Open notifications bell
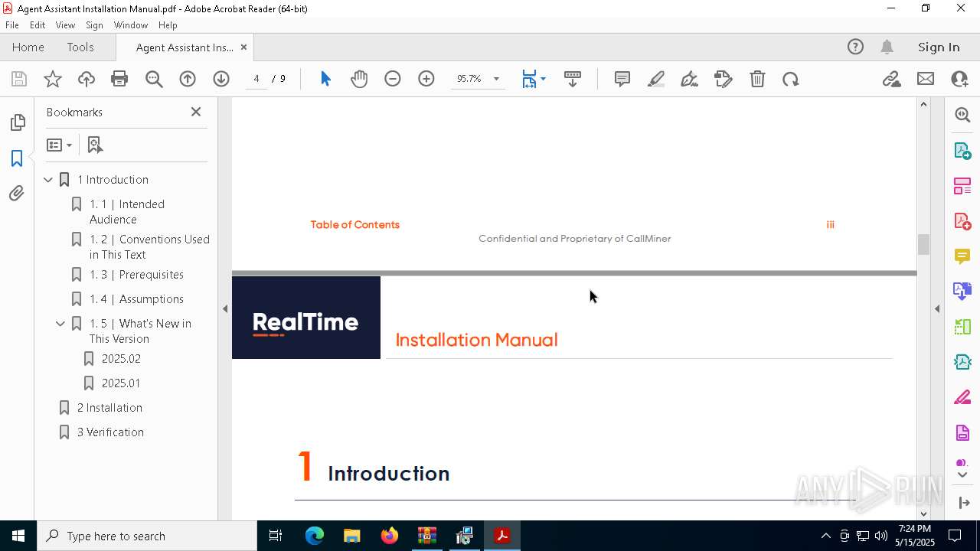The width and height of the screenshot is (980, 551). pyautogui.click(x=887, y=47)
